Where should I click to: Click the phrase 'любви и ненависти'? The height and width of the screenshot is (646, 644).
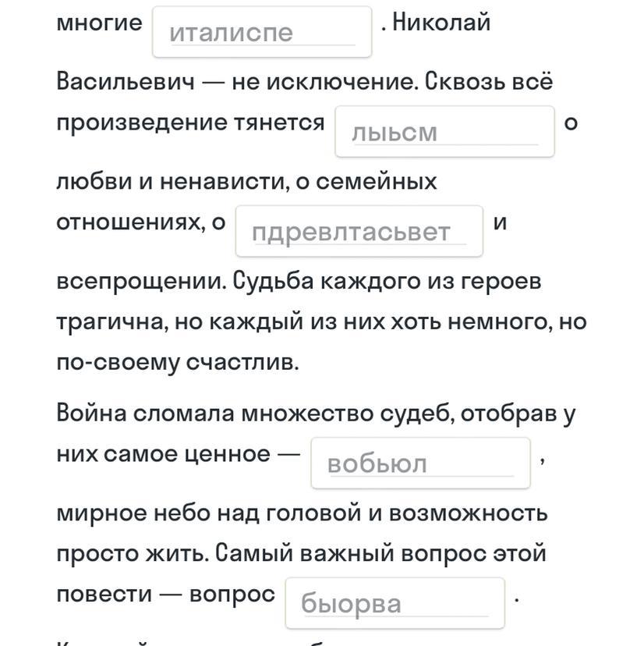coord(171,181)
